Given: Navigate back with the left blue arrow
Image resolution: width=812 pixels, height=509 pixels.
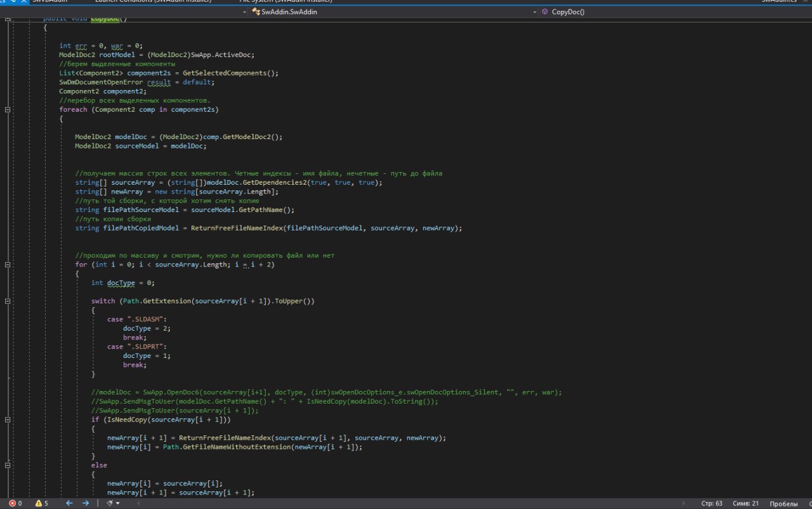Looking at the screenshot, I should coord(69,503).
